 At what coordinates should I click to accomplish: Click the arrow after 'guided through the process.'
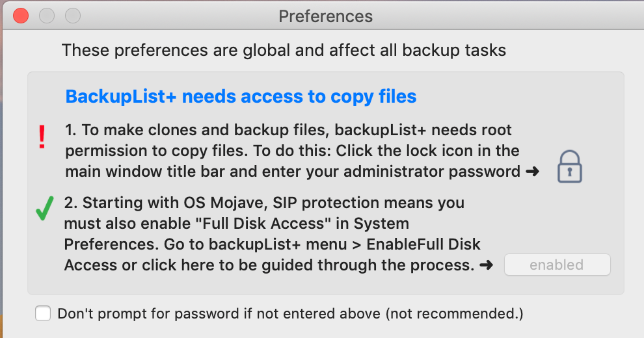click(485, 265)
